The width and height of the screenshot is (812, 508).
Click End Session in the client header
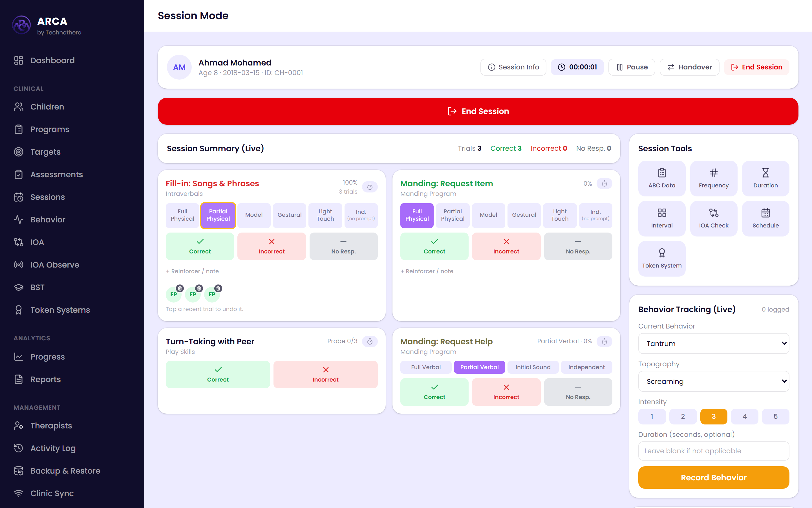tap(756, 67)
